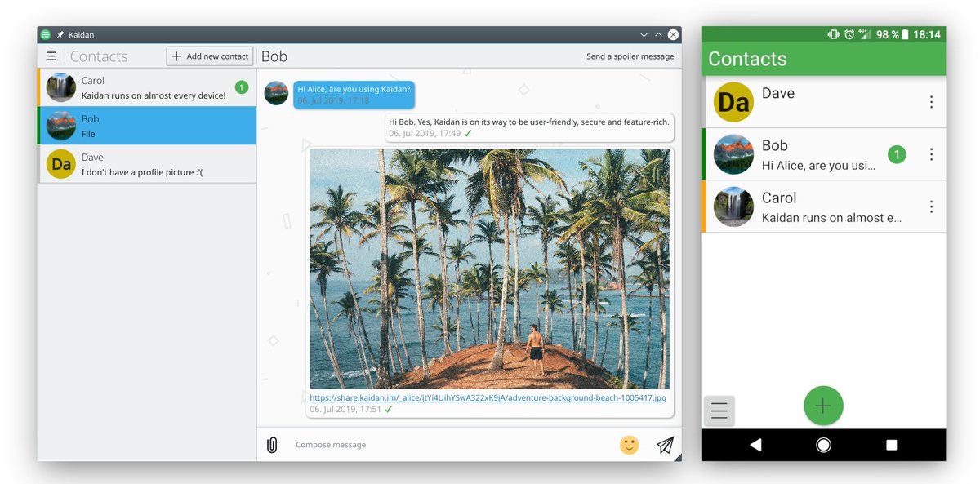This screenshot has height=484, width=980.
Task: Click the Add new contact button
Action: pos(210,56)
